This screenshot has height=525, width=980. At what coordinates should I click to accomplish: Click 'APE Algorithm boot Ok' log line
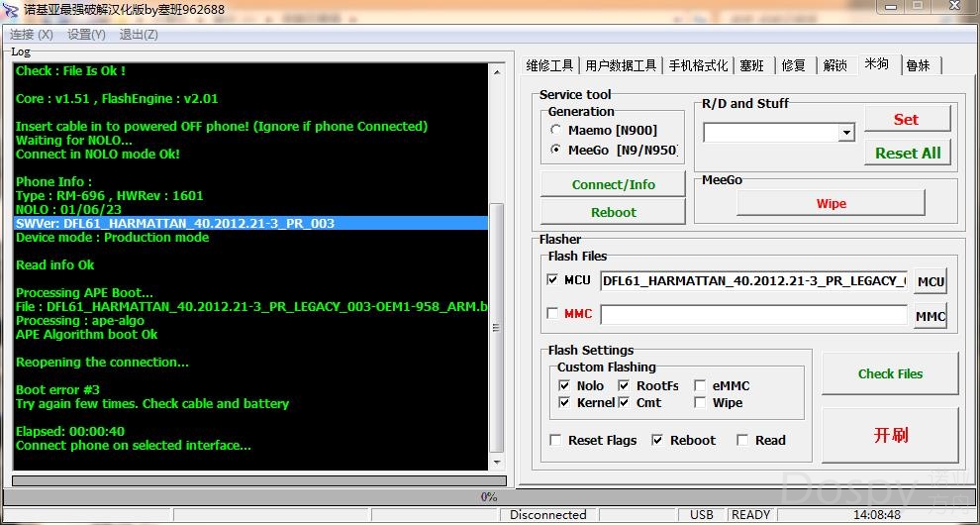click(x=87, y=334)
